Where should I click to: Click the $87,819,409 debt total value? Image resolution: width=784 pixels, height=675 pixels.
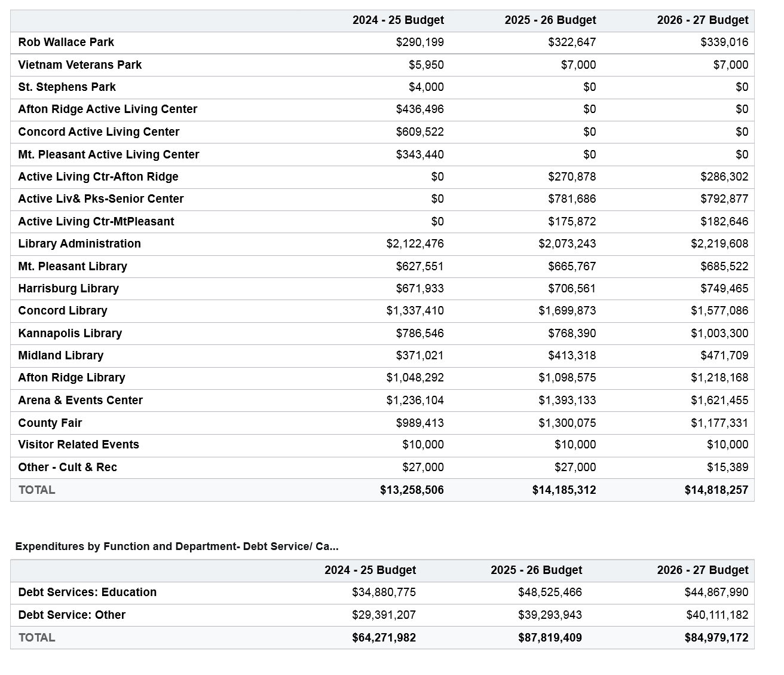pos(550,638)
